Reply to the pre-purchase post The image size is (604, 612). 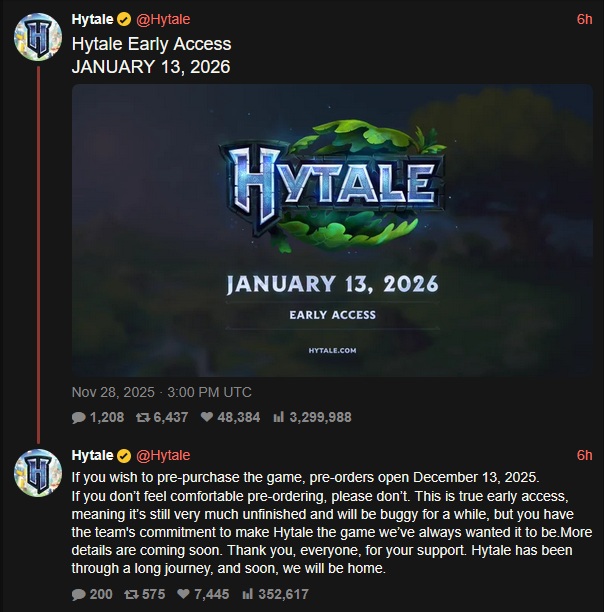coord(79,594)
